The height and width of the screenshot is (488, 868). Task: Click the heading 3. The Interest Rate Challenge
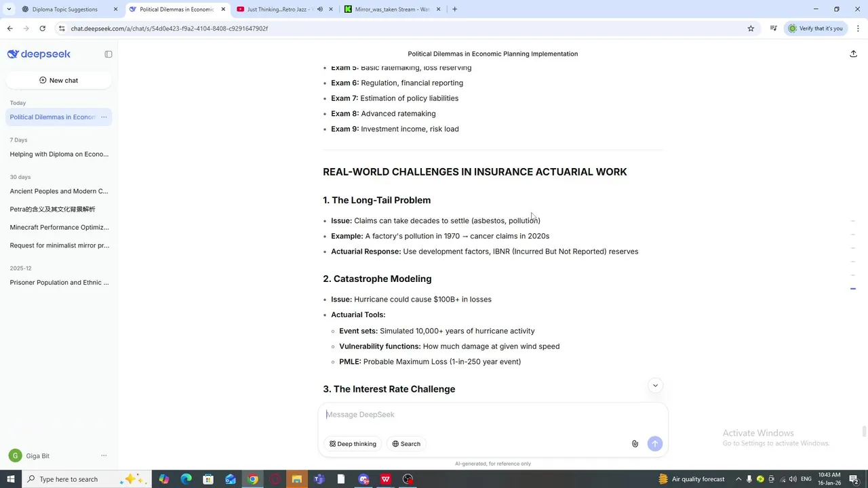point(389,389)
